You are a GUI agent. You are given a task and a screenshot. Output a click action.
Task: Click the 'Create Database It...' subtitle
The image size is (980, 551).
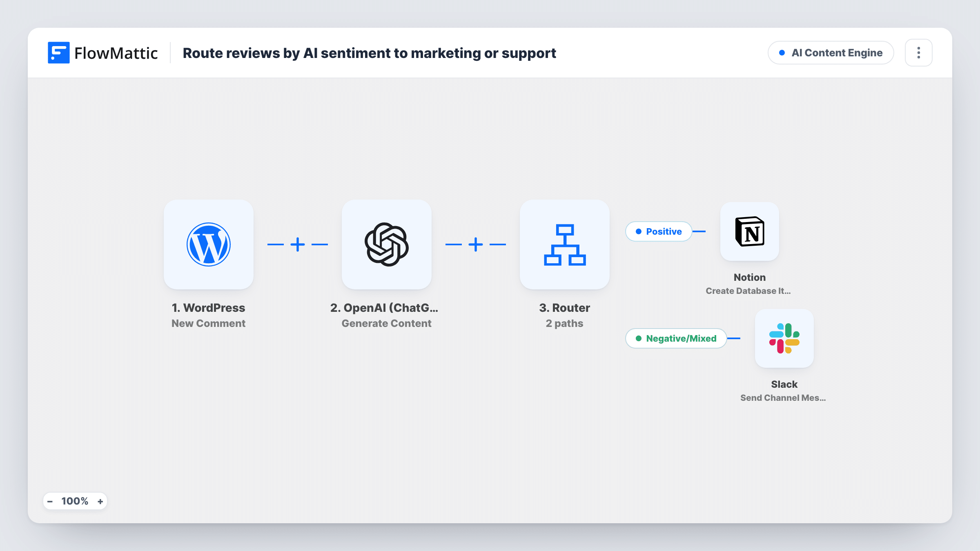point(748,291)
